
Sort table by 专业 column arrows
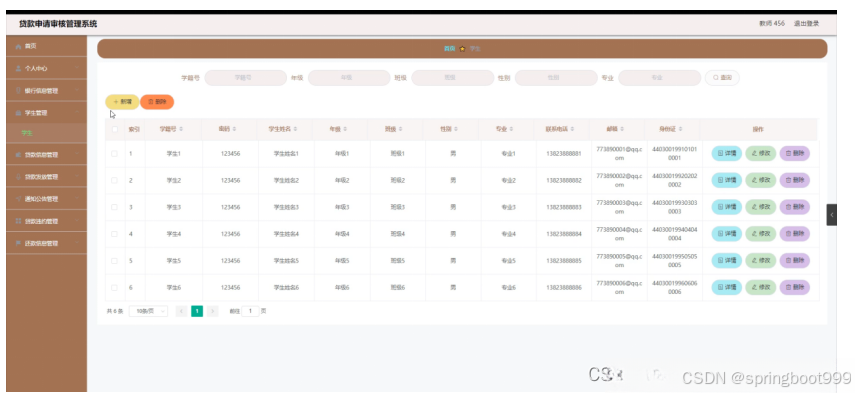pos(511,129)
